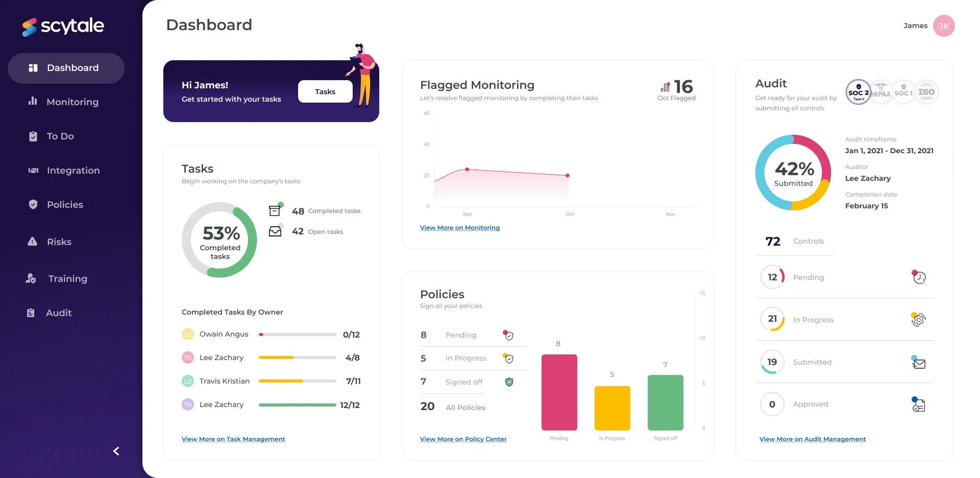The height and width of the screenshot is (478, 980).
Task: Click the pink Pending bar in the Policies chart
Action: click(559, 392)
